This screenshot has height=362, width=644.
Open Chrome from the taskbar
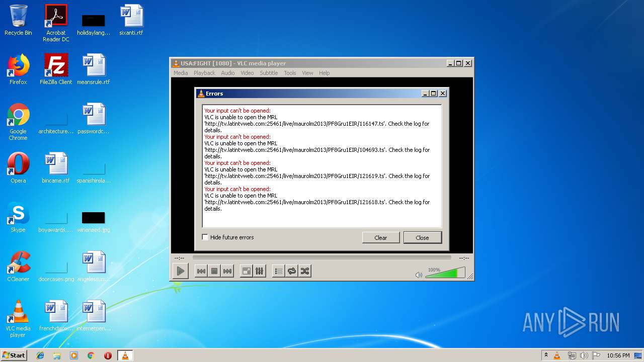91,355
